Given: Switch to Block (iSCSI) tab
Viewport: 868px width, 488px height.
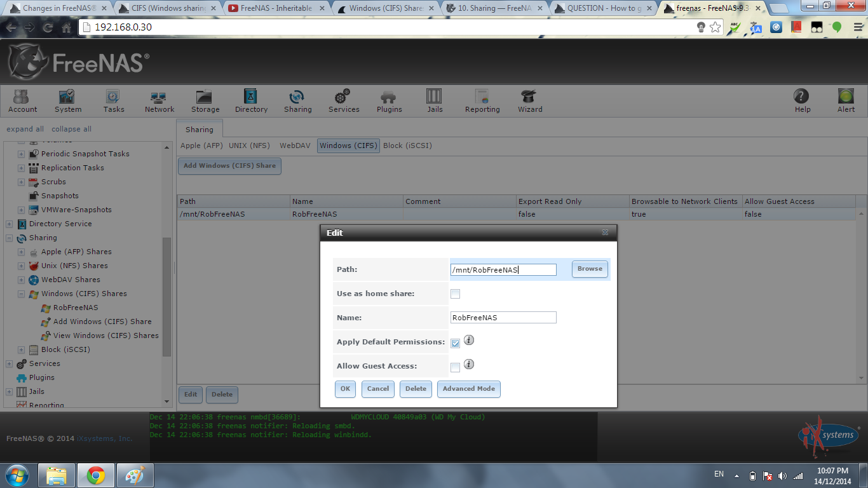Looking at the screenshot, I should coord(407,146).
